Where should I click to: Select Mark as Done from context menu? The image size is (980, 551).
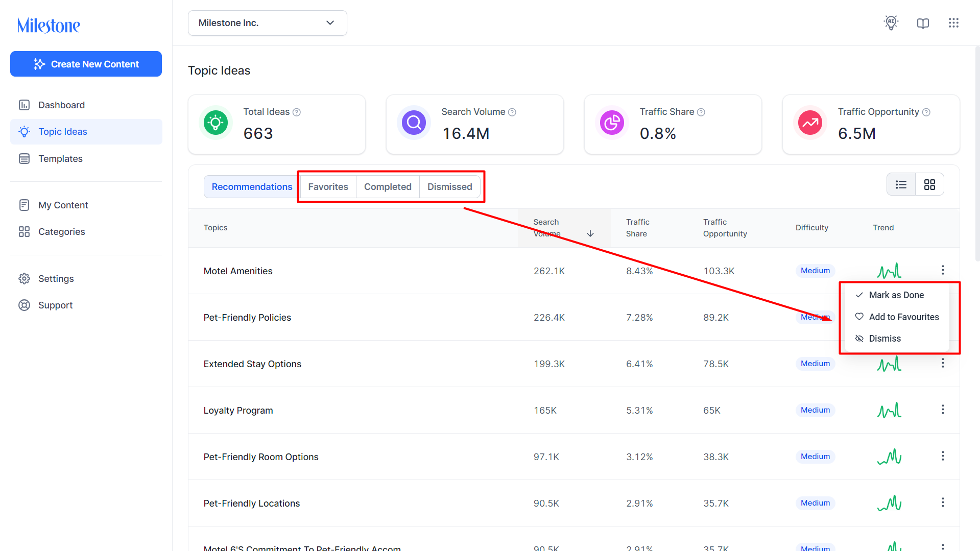click(x=897, y=295)
